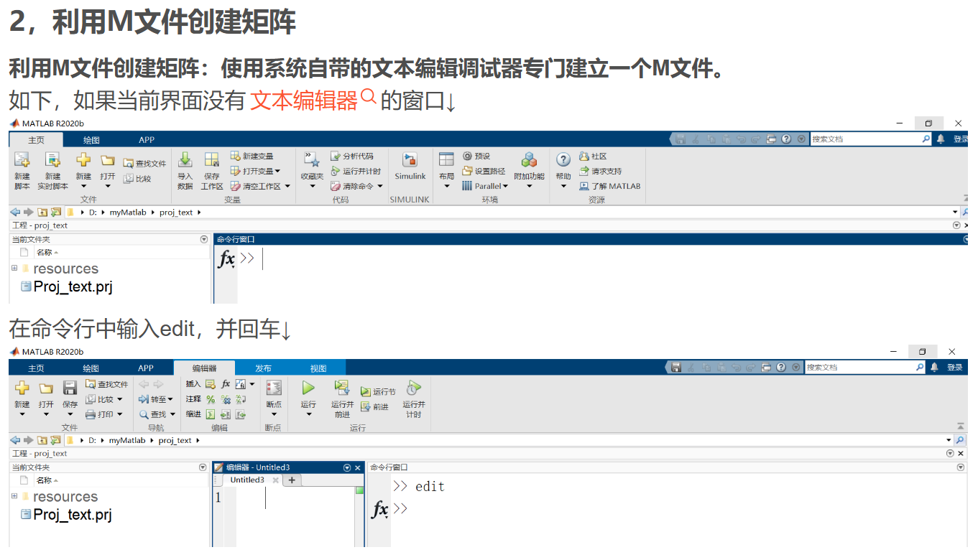Switch to View (视图) tab in lower window
The height and width of the screenshot is (560, 978).
pyautogui.click(x=318, y=368)
